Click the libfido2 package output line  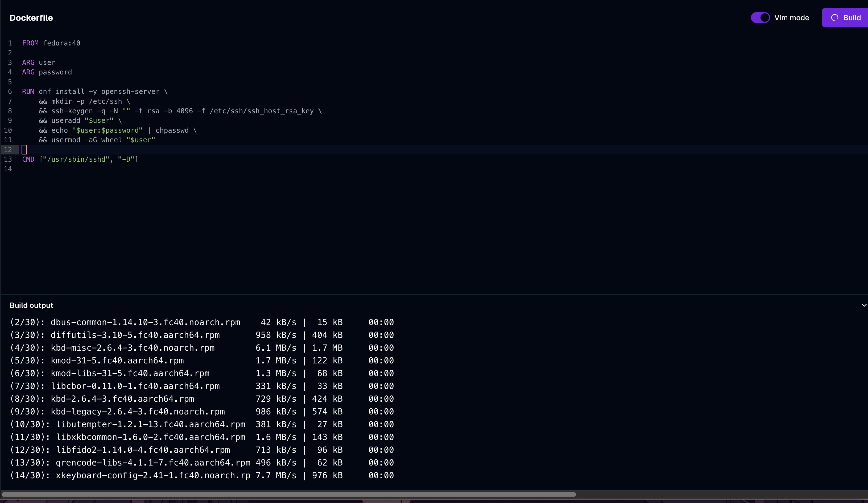coord(202,450)
